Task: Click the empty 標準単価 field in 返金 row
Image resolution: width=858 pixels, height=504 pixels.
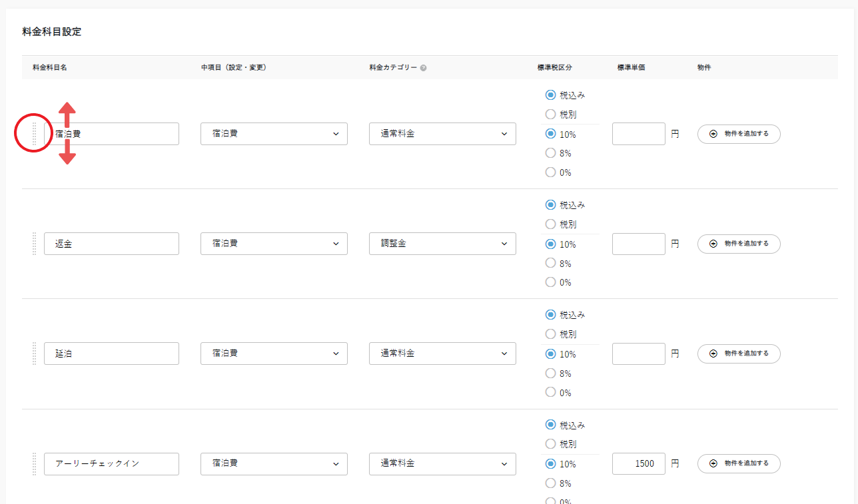Action: tap(638, 244)
